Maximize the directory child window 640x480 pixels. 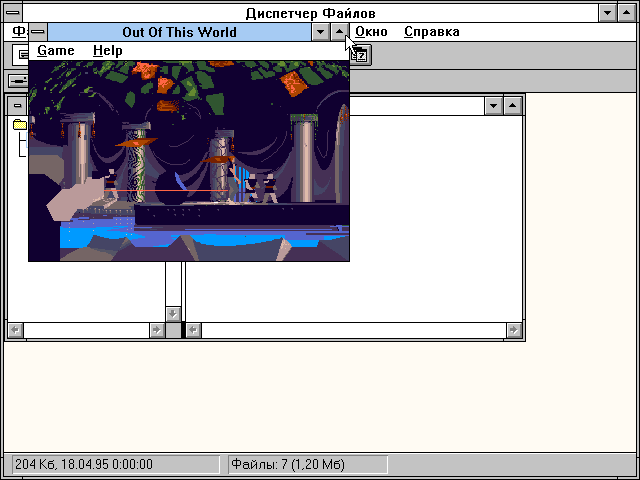pyautogui.click(x=513, y=106)
